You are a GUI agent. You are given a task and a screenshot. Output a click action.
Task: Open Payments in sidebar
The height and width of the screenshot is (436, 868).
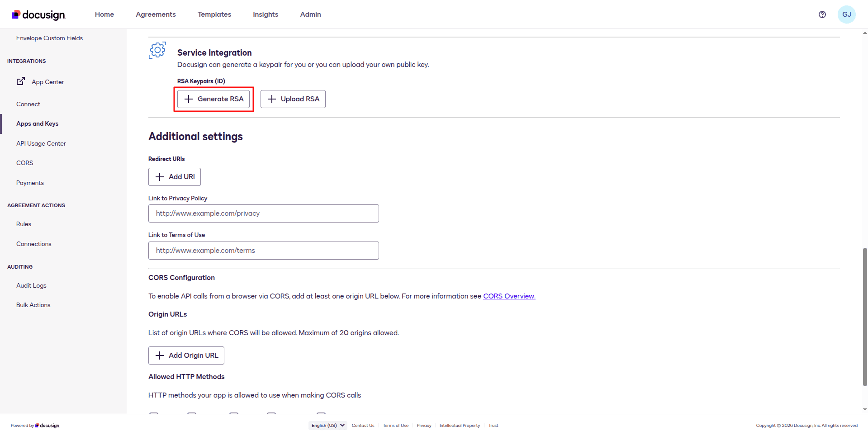click(30, 183)
